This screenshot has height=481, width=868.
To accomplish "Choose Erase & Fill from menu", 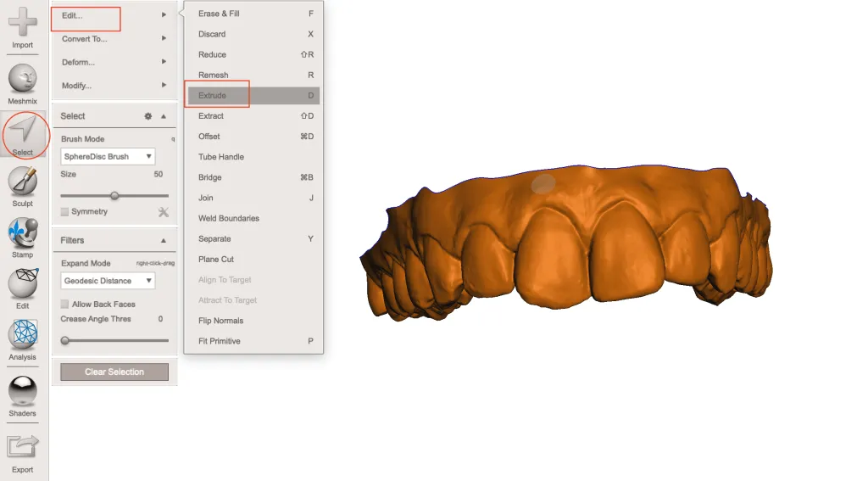I will pyautogui.click(x=253, y=14).
